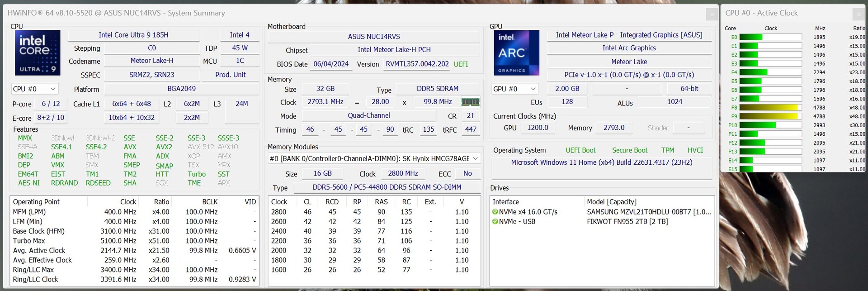Click the Turbo feature label
The image size is (868, 291).
[197, 174]
